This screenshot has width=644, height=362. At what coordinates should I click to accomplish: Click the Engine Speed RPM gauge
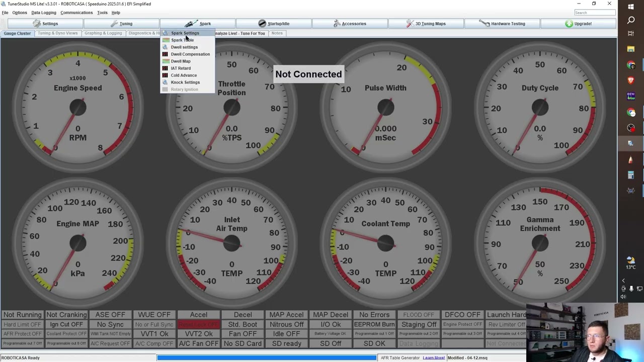[77, 107]
